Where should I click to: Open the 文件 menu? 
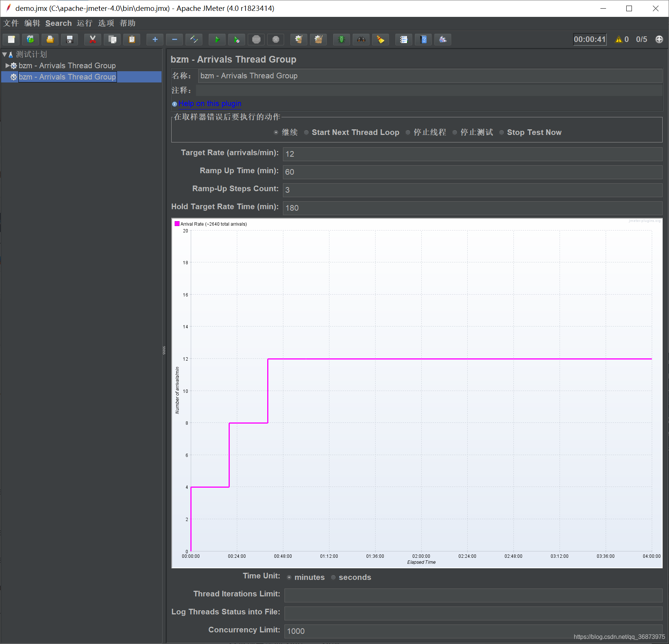(x=11, y=23)
